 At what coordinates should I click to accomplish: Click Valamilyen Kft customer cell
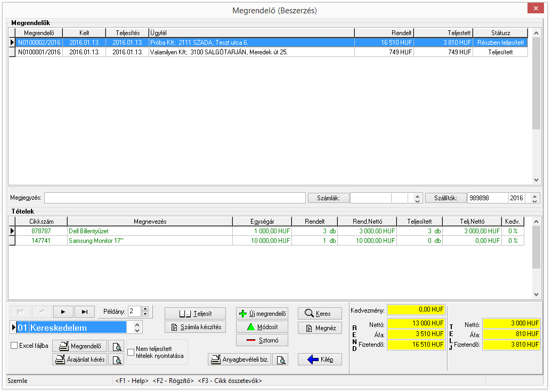pos(251,52)
